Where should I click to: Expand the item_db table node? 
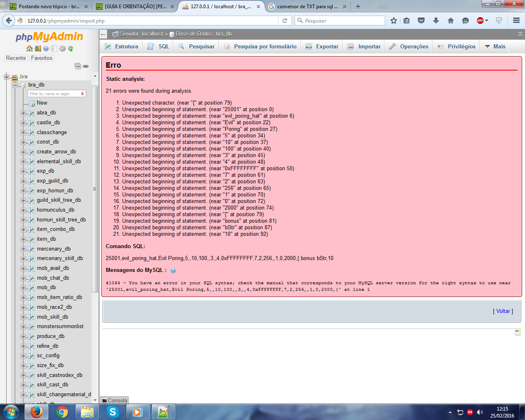tap(23, 240)
